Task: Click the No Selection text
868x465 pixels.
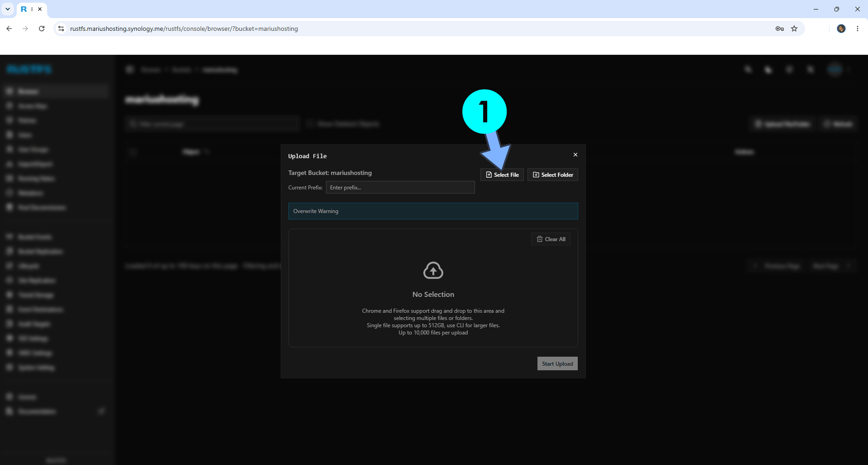Action: (x=433, y=295)
